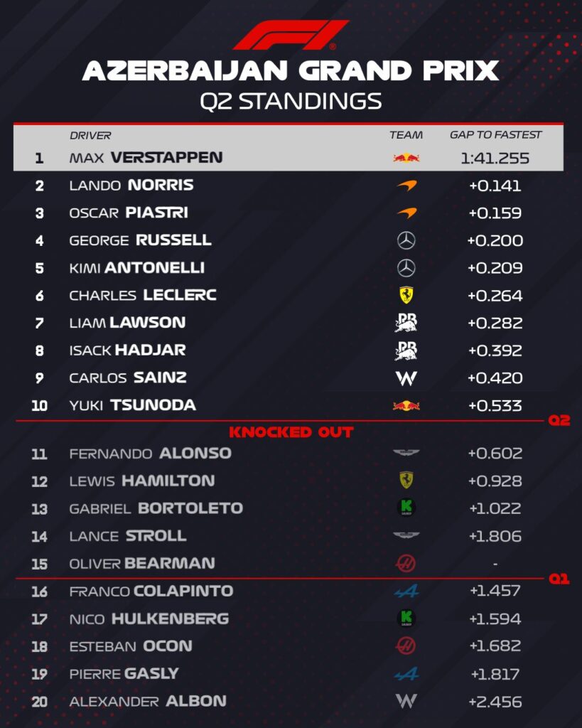Click the Red Bull logo beside Max Verstappen
Screen dimensions: 582x728
click(x=406, y=158)
